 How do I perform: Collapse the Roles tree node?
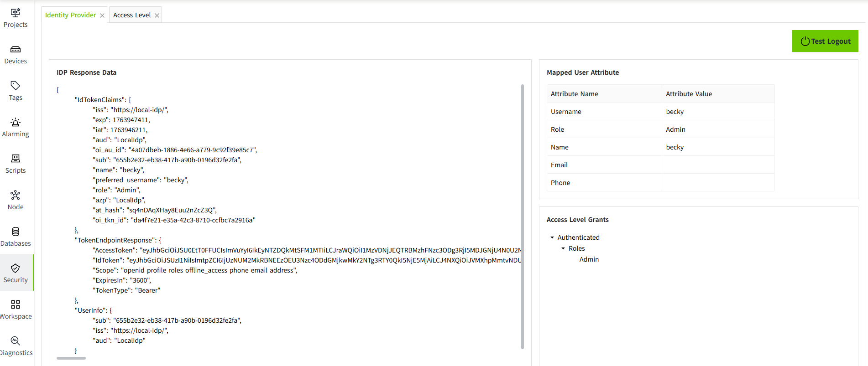coord(563,248)
